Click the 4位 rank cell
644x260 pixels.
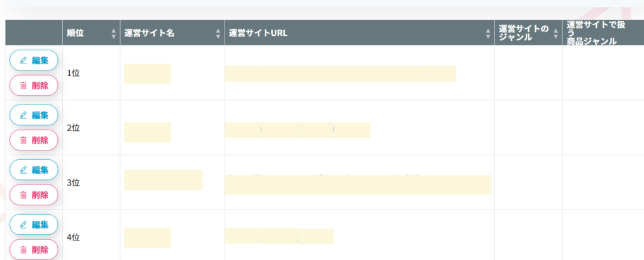(x=74, y=238)
